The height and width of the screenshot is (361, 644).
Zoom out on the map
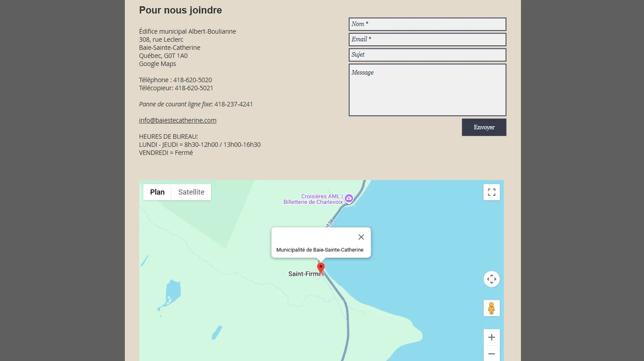click(491, 354)
